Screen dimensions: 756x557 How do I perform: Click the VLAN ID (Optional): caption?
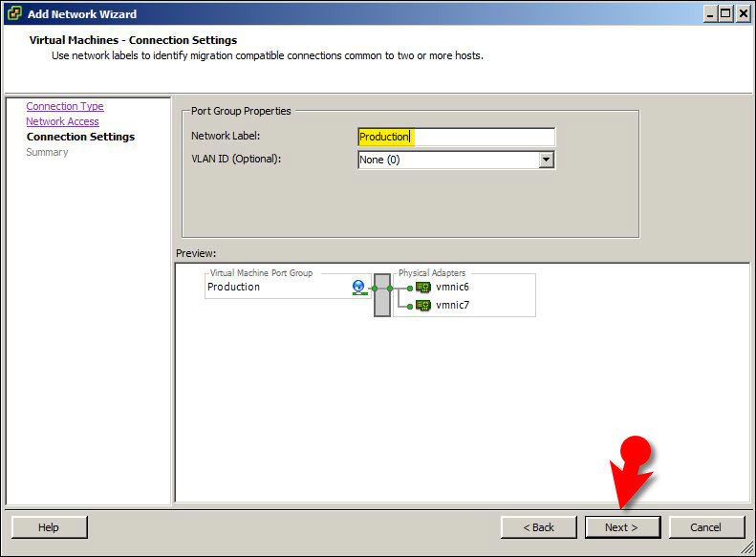(x=236, y=159)
